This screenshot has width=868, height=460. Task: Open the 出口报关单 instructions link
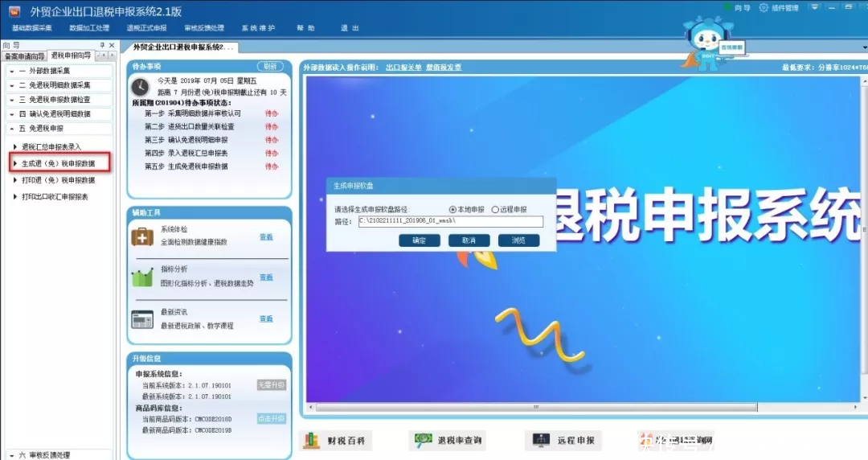[403, 67]
